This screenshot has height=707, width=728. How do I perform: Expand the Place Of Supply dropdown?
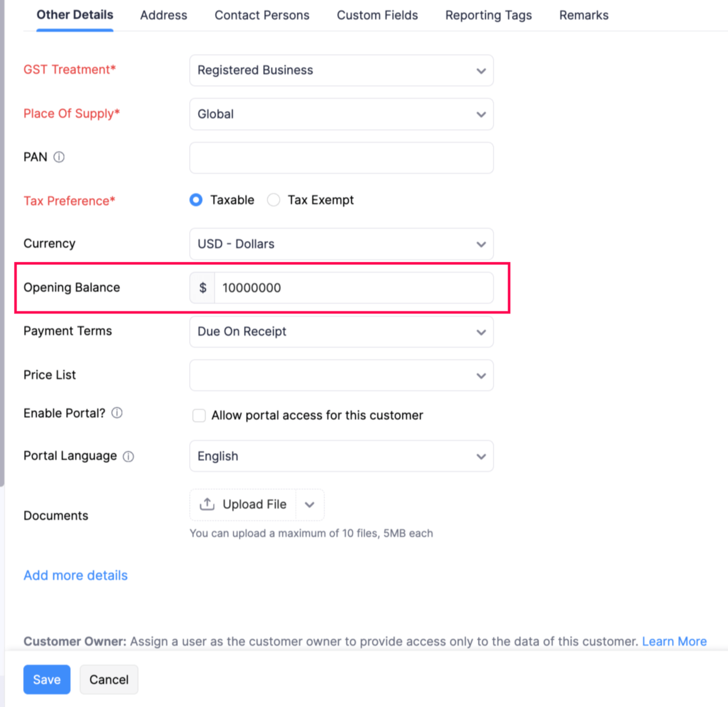341,114
